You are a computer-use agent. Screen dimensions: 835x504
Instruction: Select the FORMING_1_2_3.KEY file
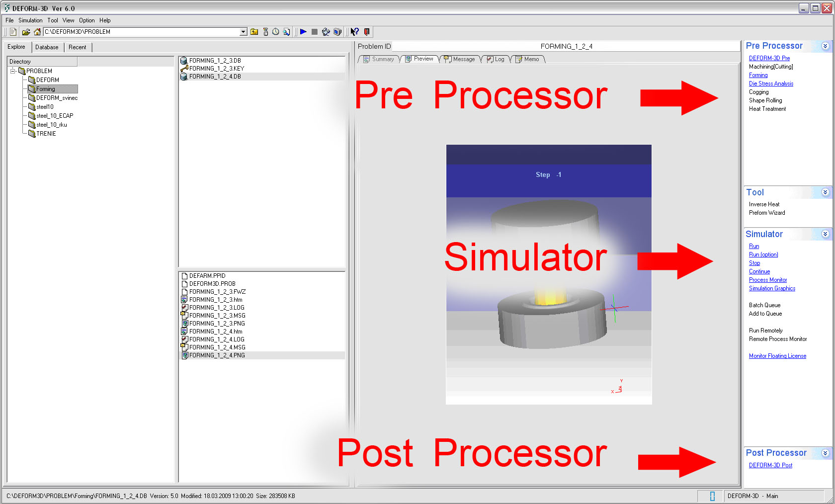(212, 69)
